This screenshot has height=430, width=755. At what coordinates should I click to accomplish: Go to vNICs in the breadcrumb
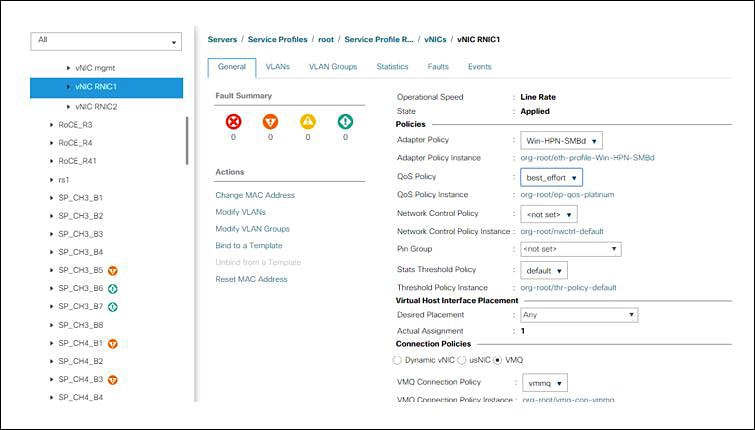click(435, 39)
